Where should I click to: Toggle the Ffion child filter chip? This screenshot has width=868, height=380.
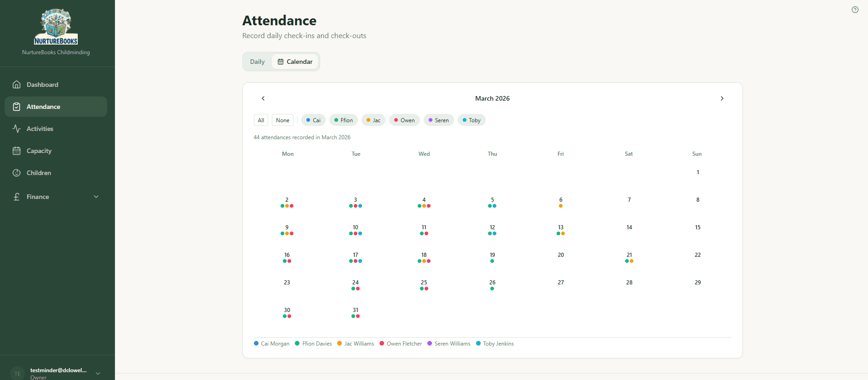coord(344,120)
